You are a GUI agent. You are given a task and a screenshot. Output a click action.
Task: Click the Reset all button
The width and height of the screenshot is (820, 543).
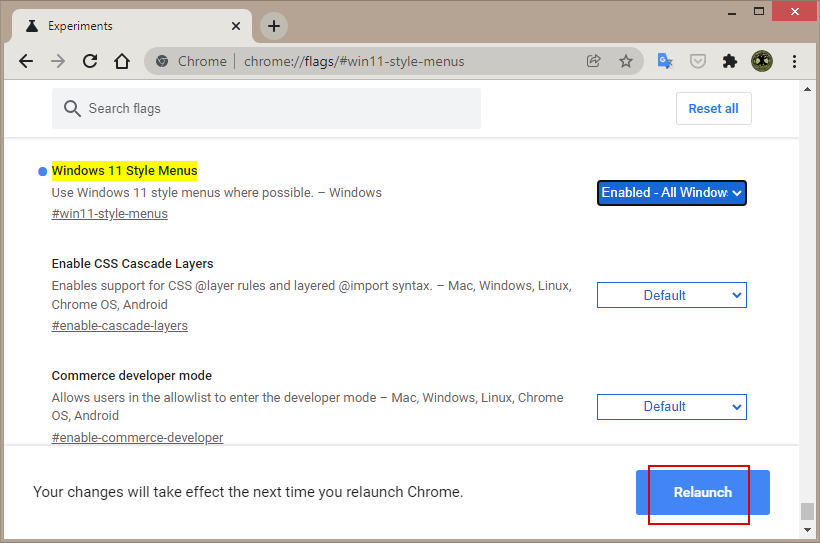(713, 108)
